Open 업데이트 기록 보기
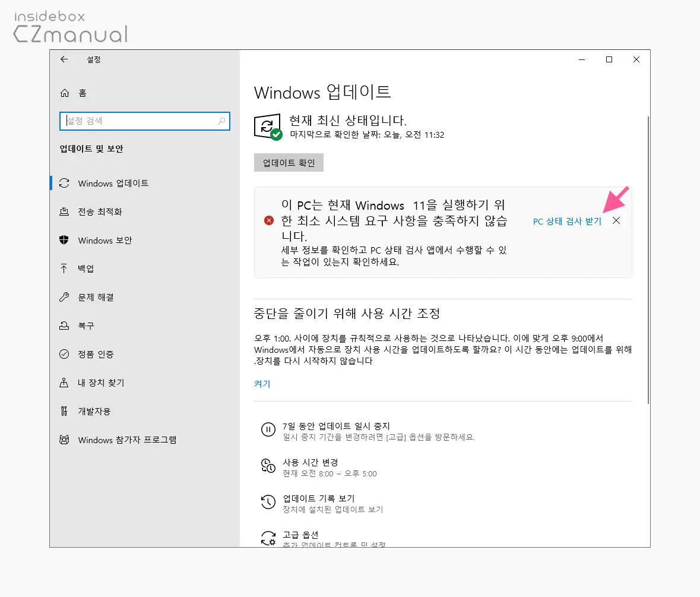 (319, 498)
